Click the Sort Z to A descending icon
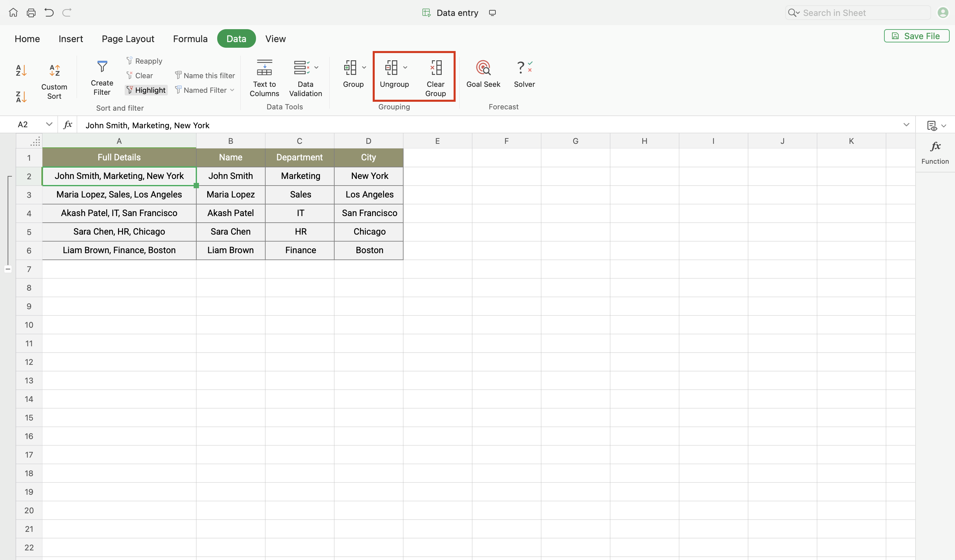Screen dimensions: 955x560 point(21,97)
